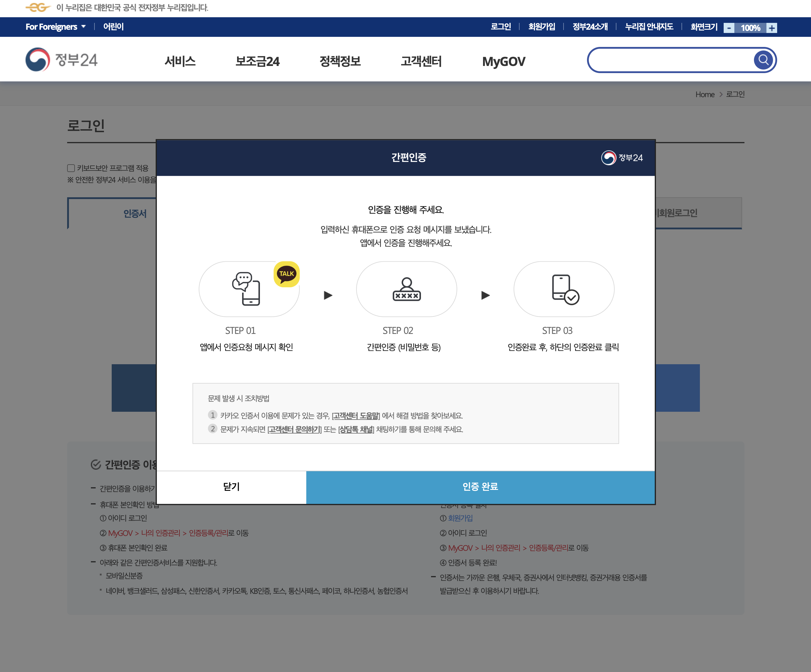The height and width of the screenshot is (672, 811).
Task: Click the STEP 02 password icon
Action: 406,289
